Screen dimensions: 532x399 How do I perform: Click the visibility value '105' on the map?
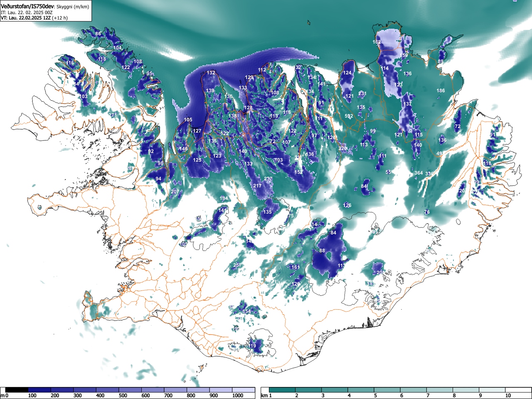tap(188, 120)
